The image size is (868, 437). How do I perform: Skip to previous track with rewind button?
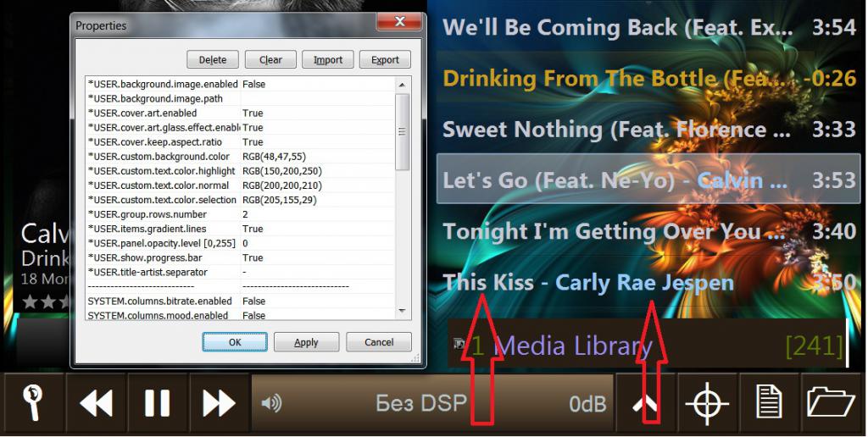click(97, 403)
